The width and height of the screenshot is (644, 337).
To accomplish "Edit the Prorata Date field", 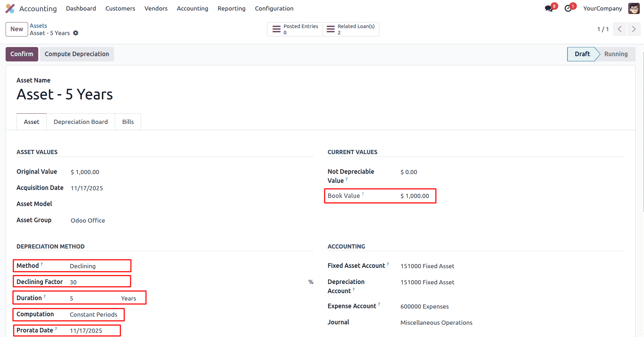I will coord(86,330).
